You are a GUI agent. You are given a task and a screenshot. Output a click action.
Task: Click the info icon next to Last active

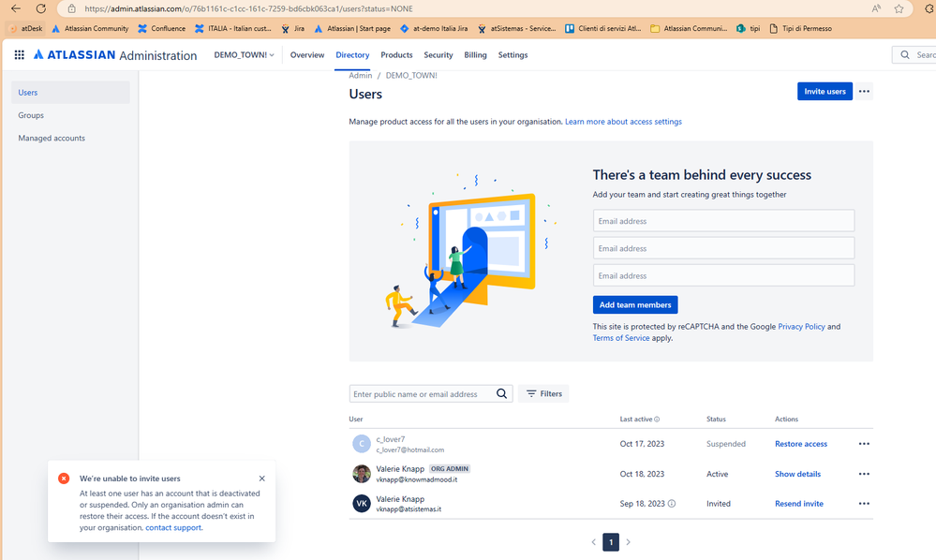coord(657,420)
